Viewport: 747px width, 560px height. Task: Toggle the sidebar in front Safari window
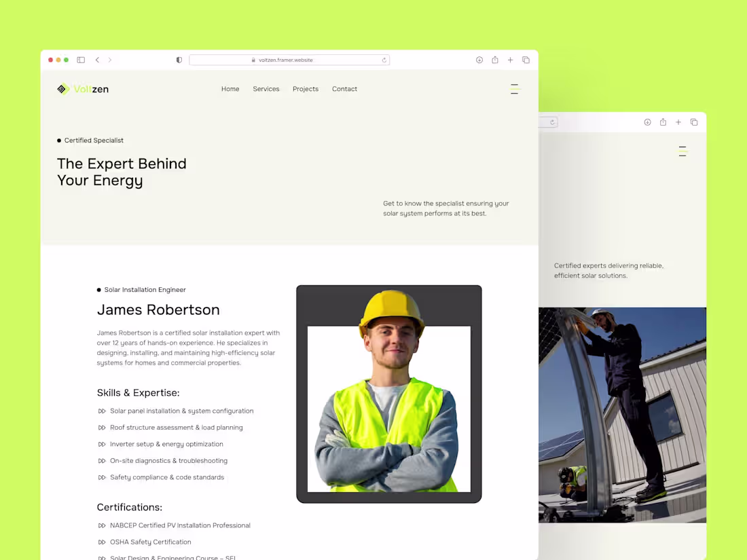81,60
